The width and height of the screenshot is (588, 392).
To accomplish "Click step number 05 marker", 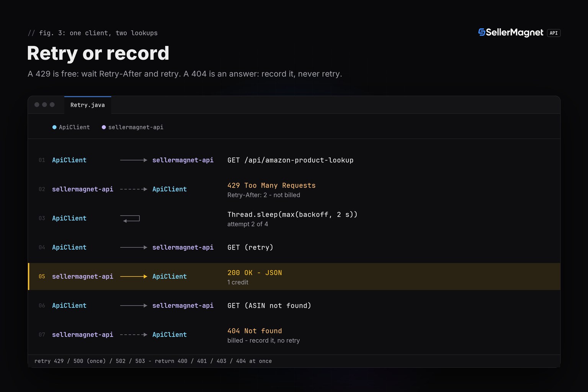I will click(42, 276).
